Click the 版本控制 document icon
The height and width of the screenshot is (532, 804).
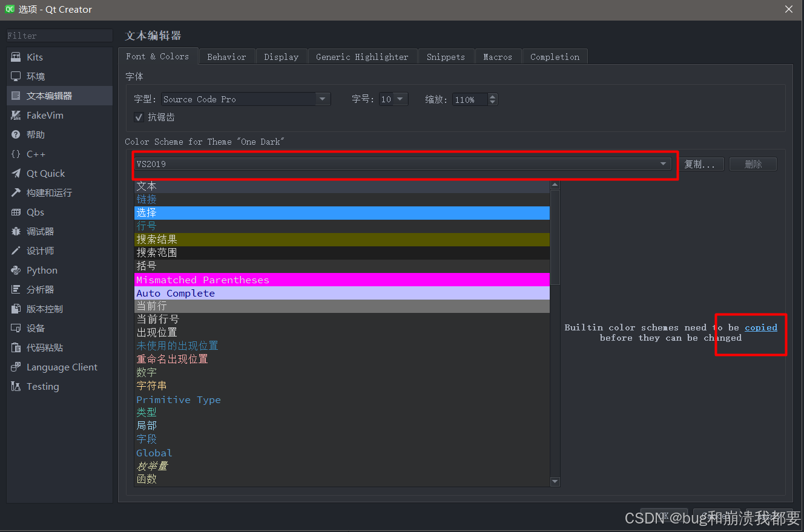pyautogui.click(x=16, y=309)
